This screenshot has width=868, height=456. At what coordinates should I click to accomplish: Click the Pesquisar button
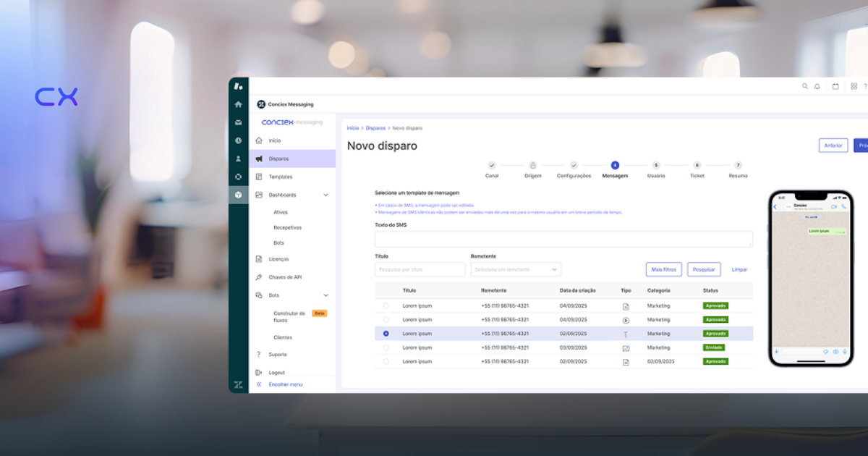coord(704,269)
